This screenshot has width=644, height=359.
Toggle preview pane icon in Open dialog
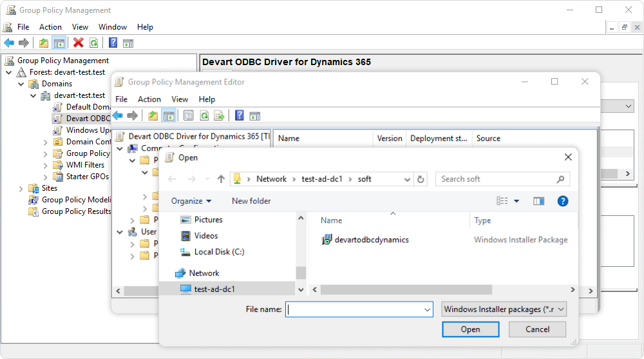point(538,200)
